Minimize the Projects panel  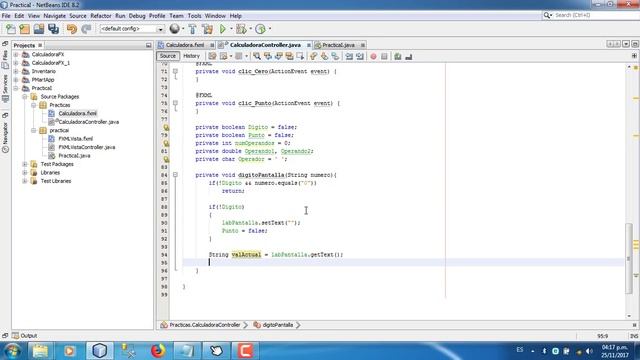click(x=149, y=45)
